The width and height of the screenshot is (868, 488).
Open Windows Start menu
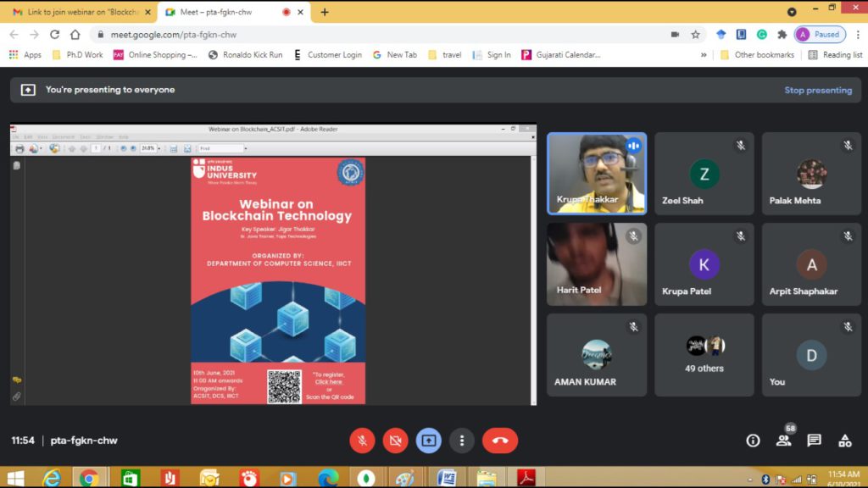click(x=15, y=478)
